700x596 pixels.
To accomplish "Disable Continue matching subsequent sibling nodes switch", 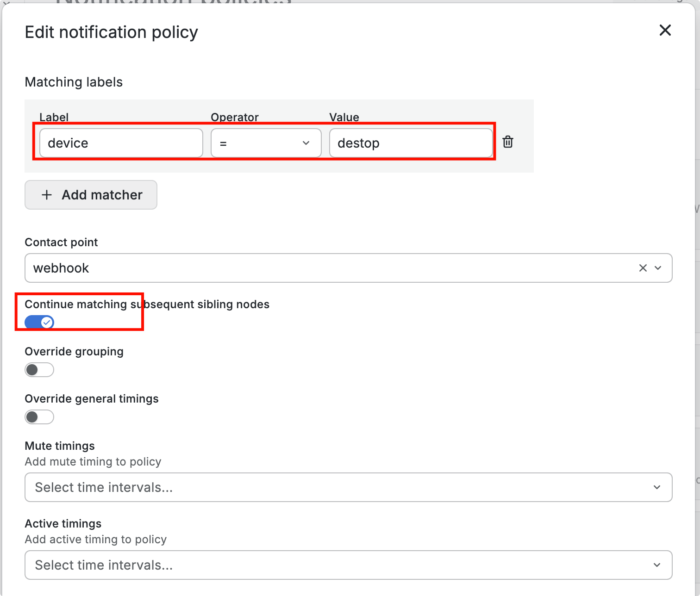I will pyautogui.click(x=39, y=322).
